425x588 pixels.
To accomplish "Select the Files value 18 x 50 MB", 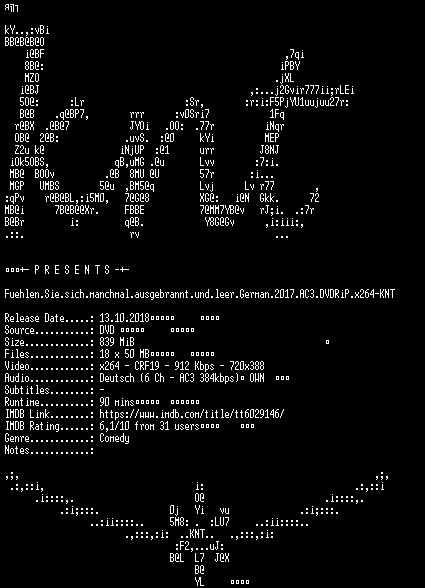I will coord(124,354).
